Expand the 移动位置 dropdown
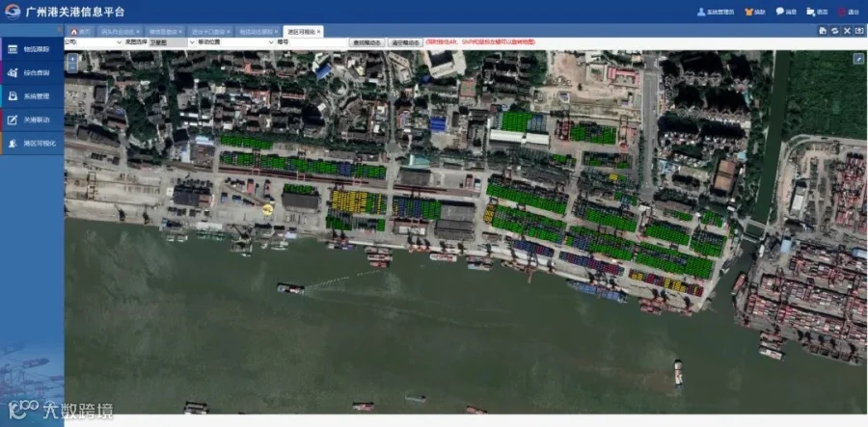Screen dimensions: 868x427 point(236,42)
